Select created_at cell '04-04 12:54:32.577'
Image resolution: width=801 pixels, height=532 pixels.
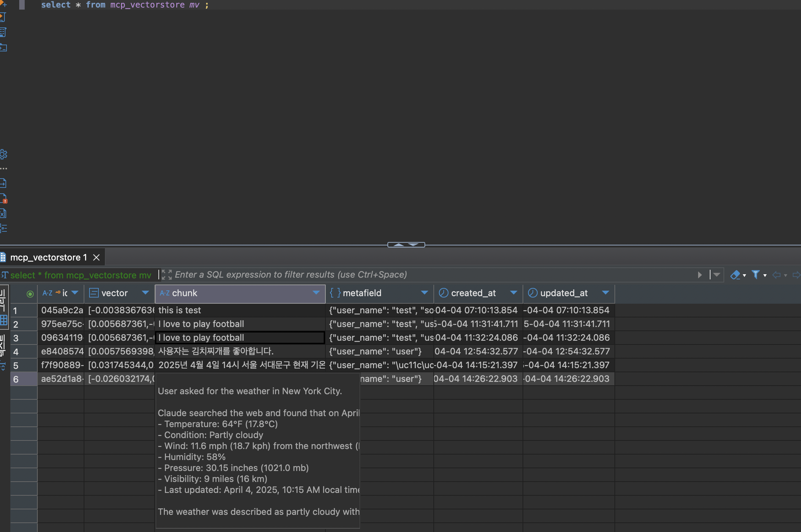coord(478,351)
